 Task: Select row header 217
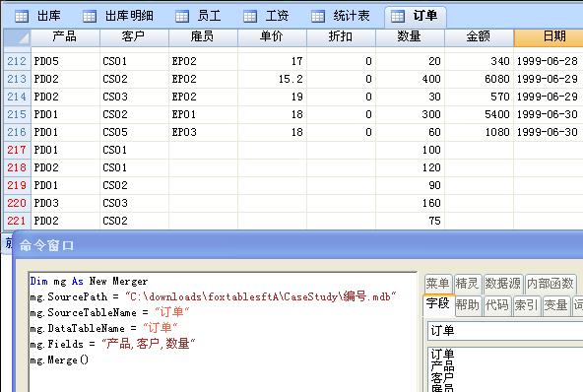point(17,150)
